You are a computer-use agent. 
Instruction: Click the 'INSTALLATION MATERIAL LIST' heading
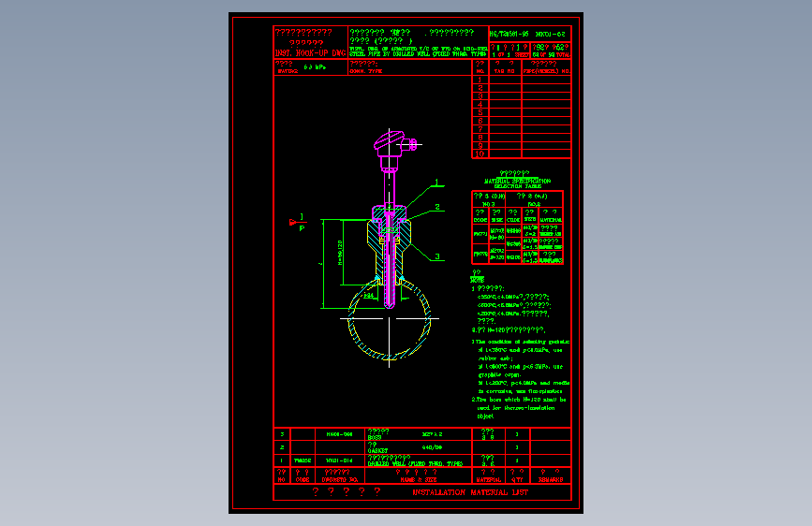[470, 492]
